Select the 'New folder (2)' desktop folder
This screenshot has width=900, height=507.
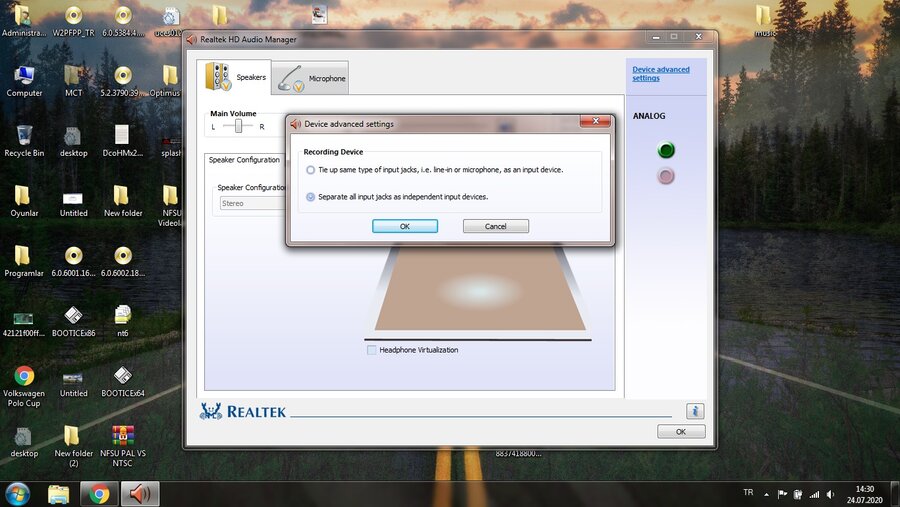(73, 446)
